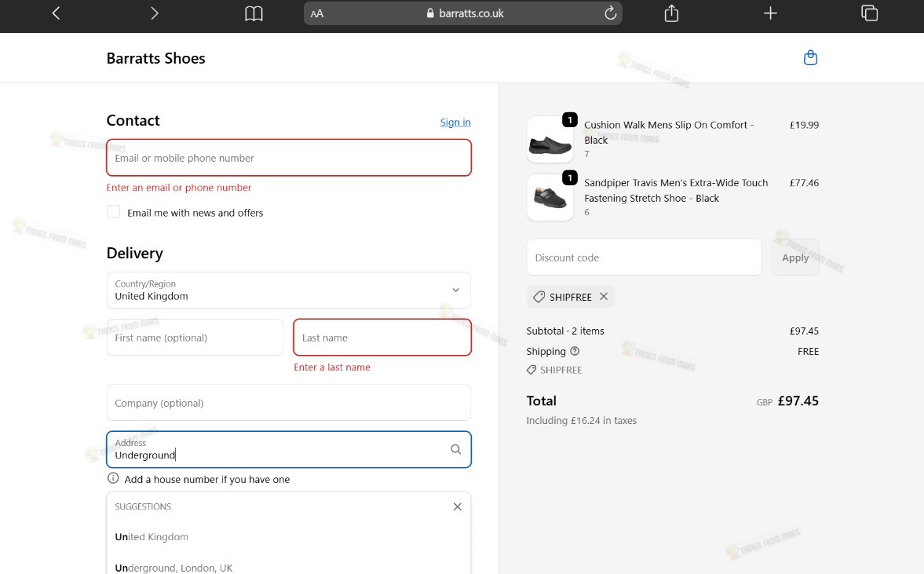Reload the page with the refresh icon
The image size is (924, 574).
(x=611, y=13)
